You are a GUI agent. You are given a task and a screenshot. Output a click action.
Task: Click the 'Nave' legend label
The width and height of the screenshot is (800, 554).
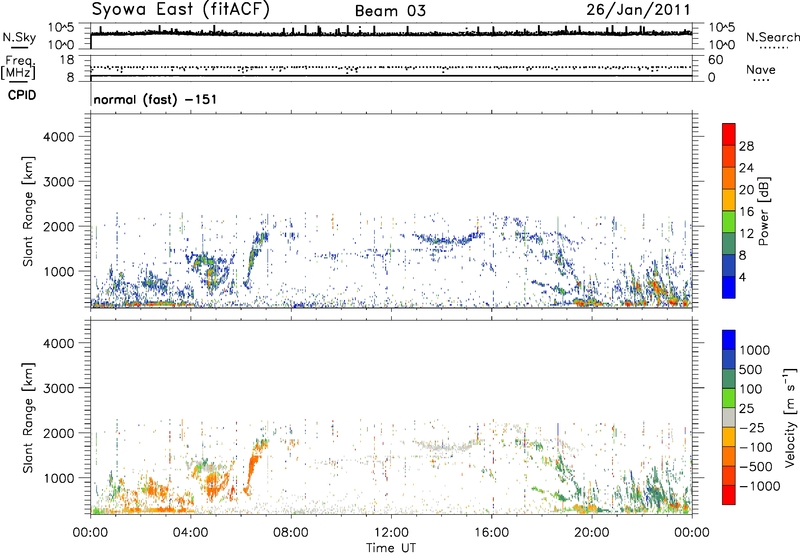click(x=760, y=69)
